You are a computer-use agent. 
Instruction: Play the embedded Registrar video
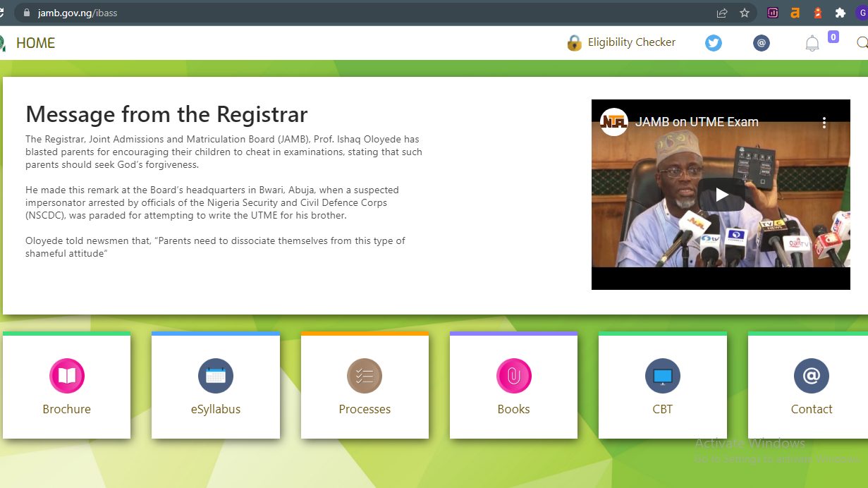(721, 195)
